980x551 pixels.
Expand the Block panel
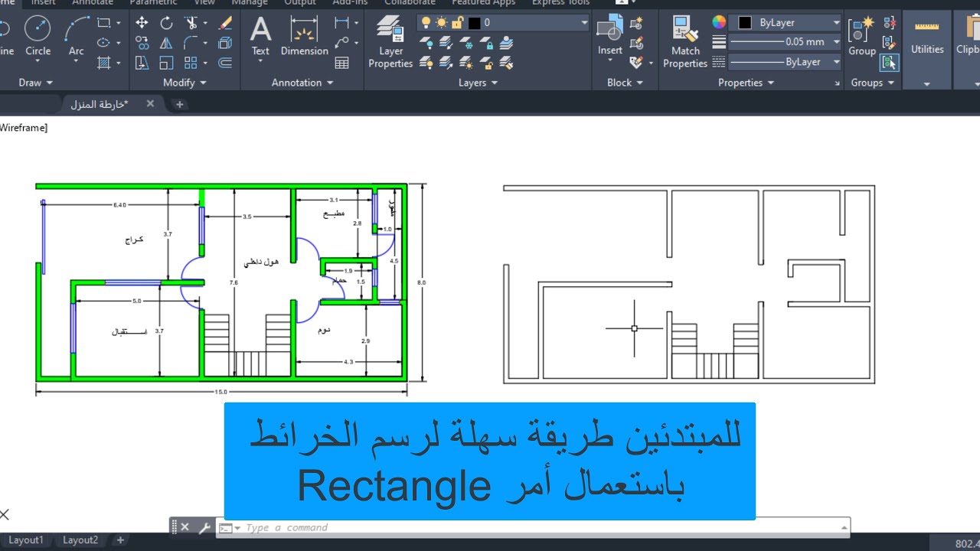pyautogui.click(x=625, y=83)
